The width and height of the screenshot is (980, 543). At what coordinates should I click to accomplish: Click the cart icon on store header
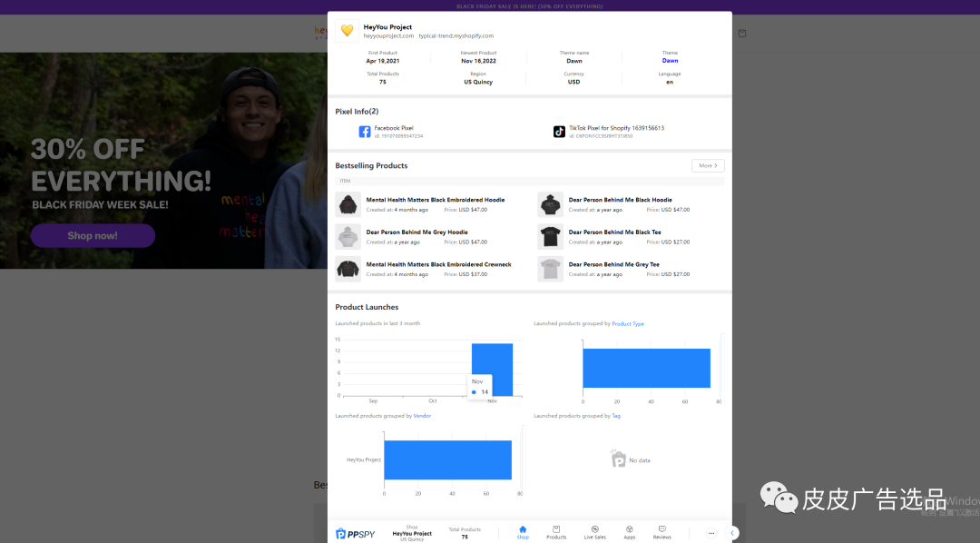pos(742,34)
